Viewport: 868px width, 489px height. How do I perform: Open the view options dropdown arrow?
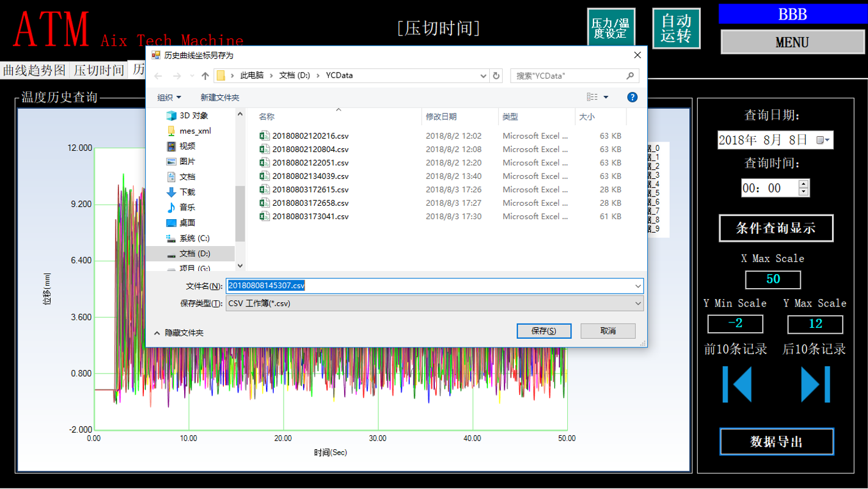click(606, 97)
